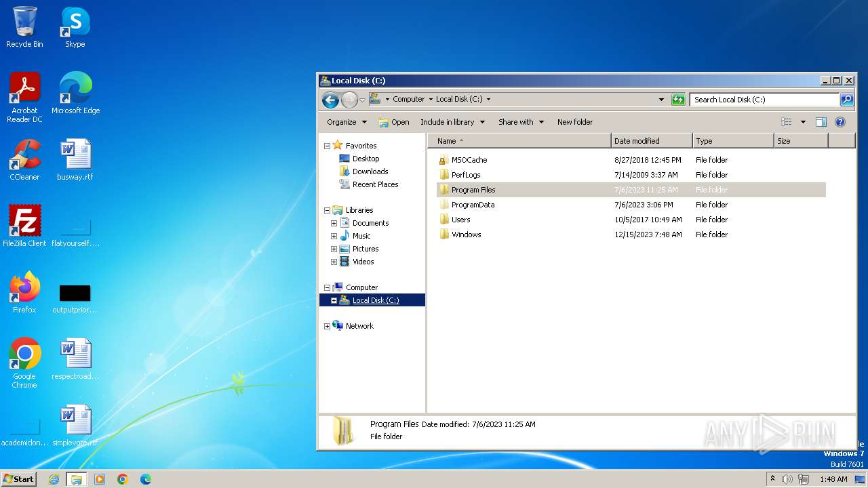This screenshot has height=488, width=868.
Task: Collapse the Libraries tree group
Action: (x=327, y=210)
